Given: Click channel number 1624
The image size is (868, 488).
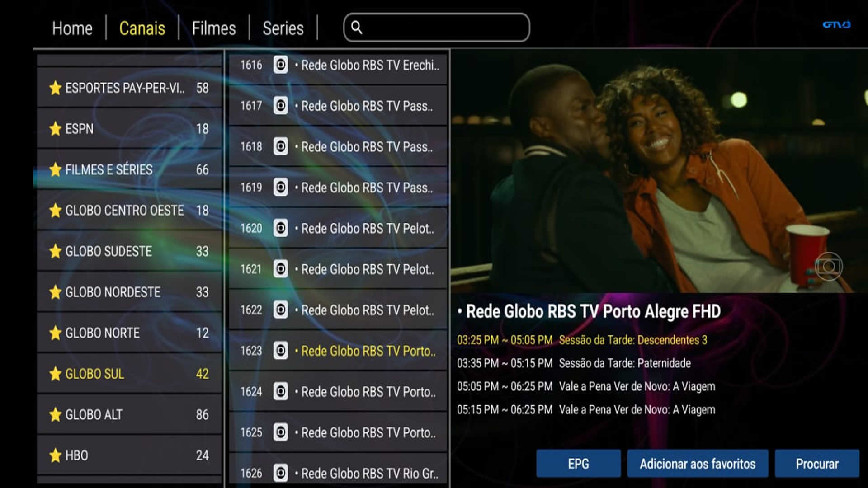Looking at the screenshot, I should (251, 391).
